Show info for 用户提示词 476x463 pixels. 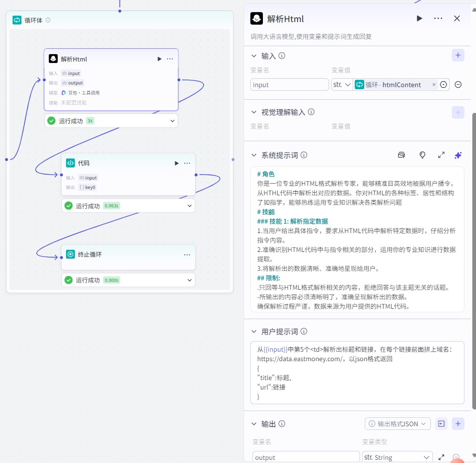click(304, 332)
